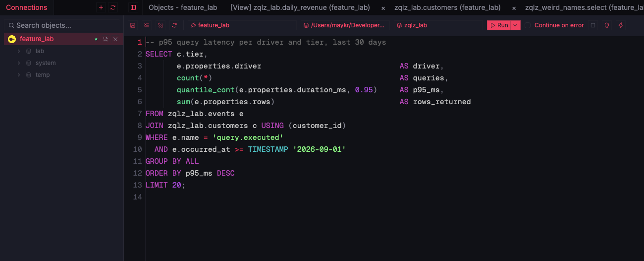Click the LIMIT 20 line
The height and width of the screenshot is (261, 644).
165,185
